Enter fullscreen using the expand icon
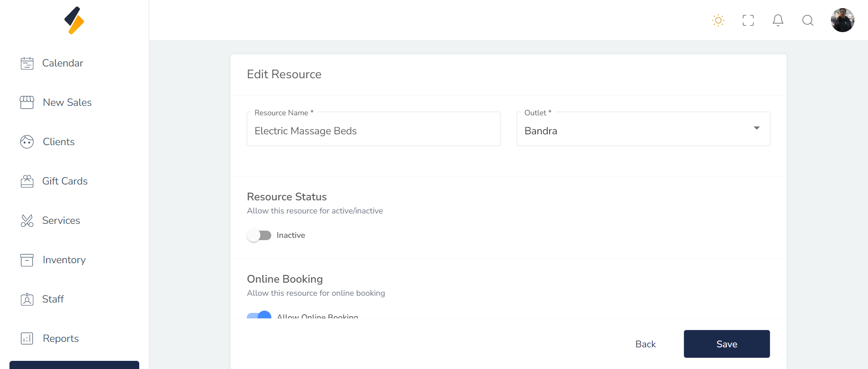This screenshot has height=369, width=868. pyautogui.click(x=748, y=20)
